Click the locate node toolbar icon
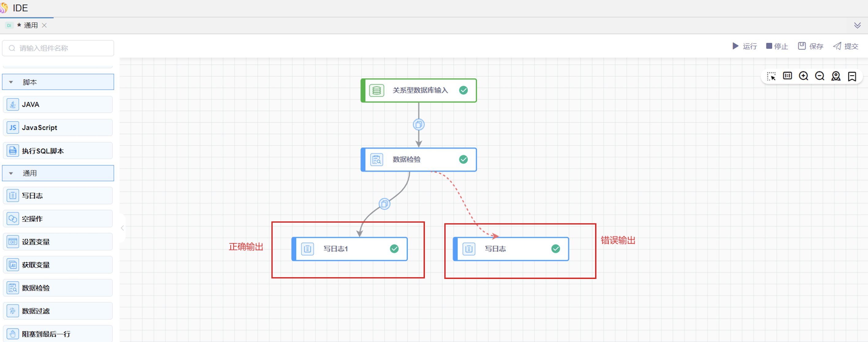The image size is (868, 342). 836,76
